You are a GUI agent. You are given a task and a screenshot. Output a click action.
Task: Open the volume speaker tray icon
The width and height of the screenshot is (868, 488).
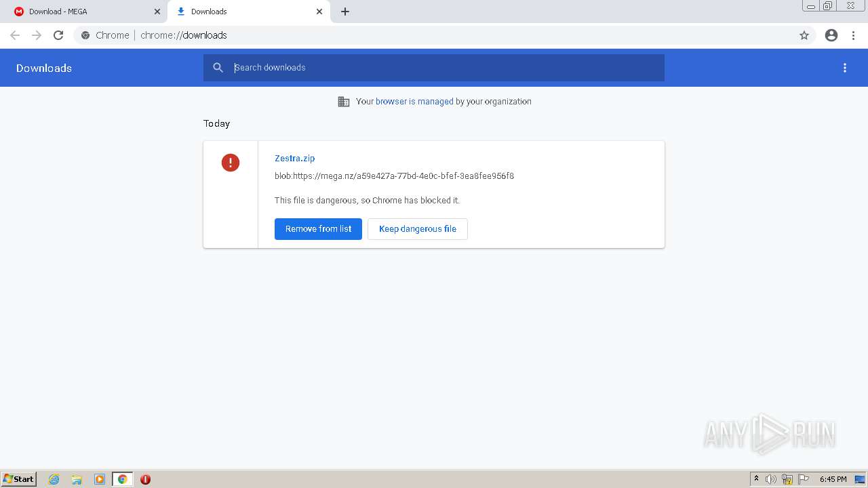click(x=771, y=479)
